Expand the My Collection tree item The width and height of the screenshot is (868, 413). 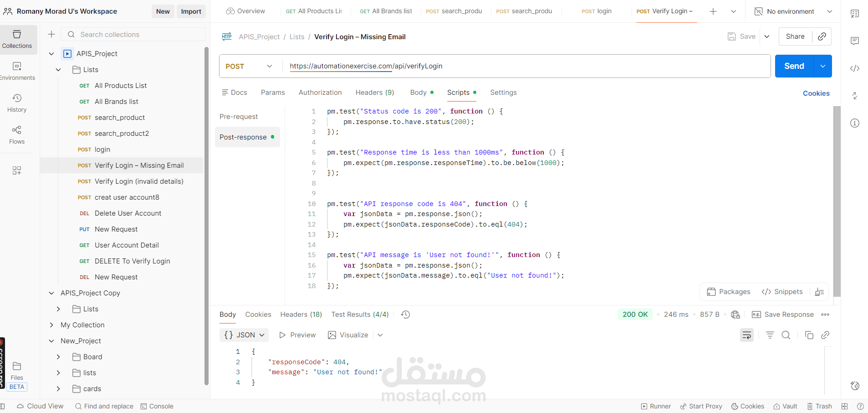click(51, 325)
